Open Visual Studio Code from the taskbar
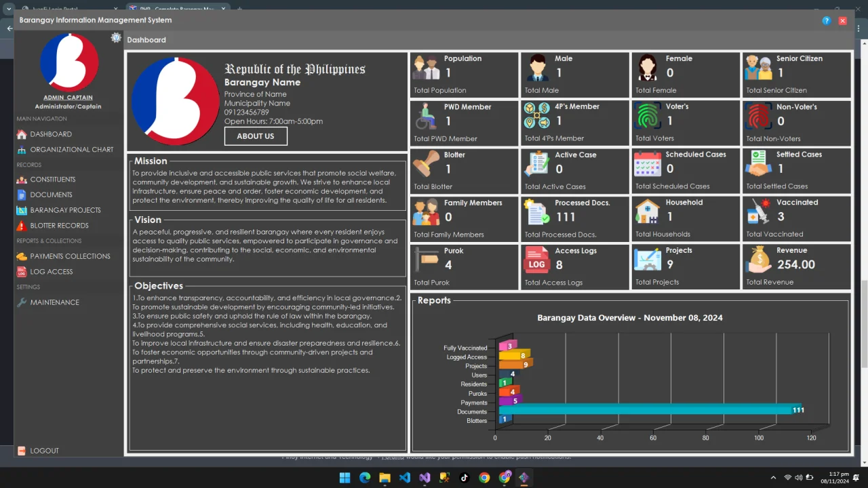The height and width of the screenshot is (488, 868). pos(405,477)
